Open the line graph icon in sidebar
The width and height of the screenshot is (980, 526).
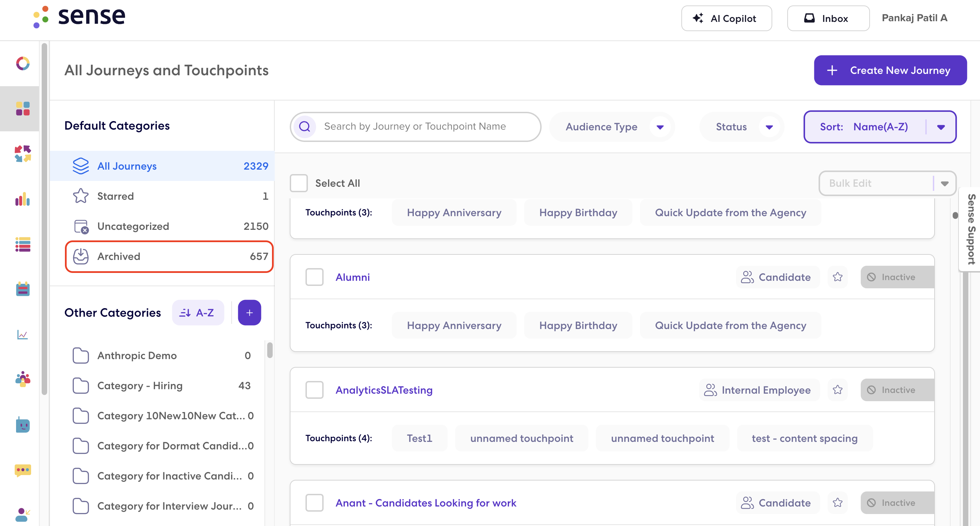(23, 334)
